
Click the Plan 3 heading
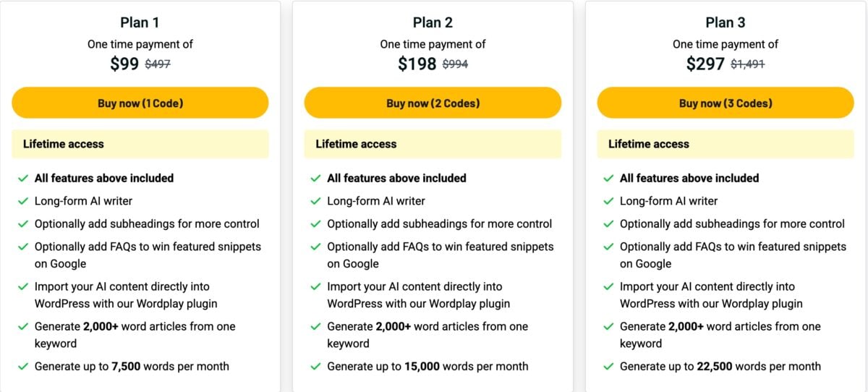click(x=725, y=22)
